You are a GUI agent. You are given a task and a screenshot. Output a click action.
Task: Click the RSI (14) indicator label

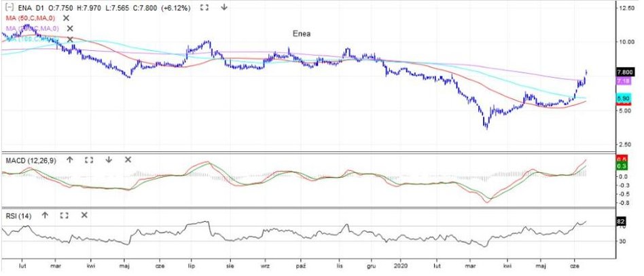(x=19, y=215)
